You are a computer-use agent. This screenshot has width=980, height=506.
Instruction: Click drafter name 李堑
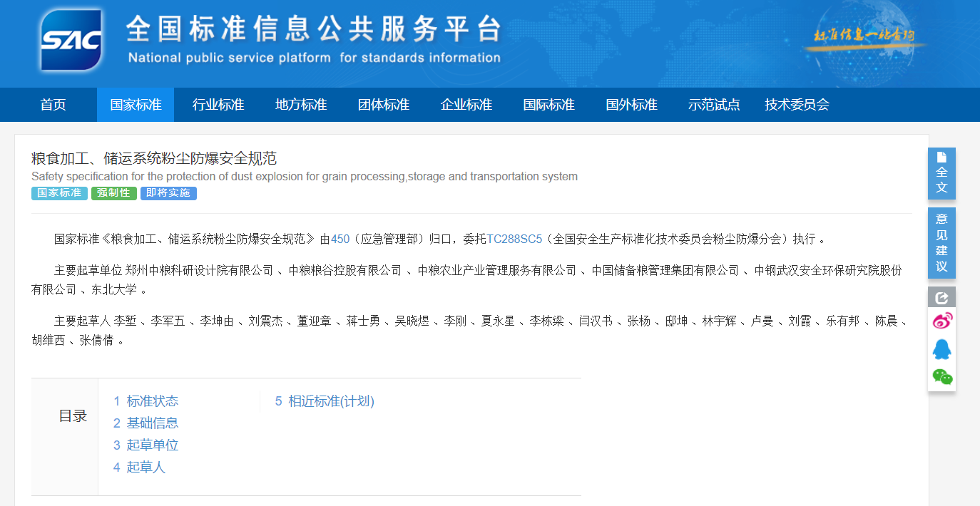pos(125,321)
